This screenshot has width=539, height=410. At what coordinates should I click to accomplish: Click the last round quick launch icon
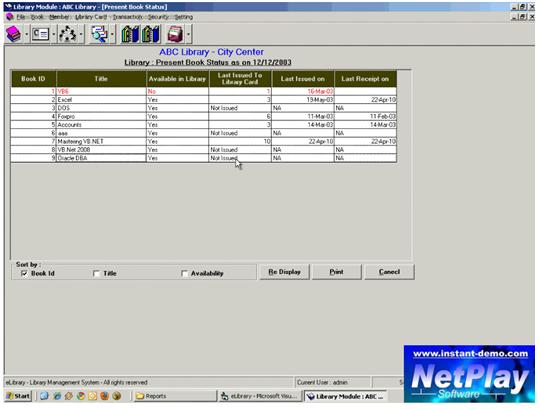point(117,396)
